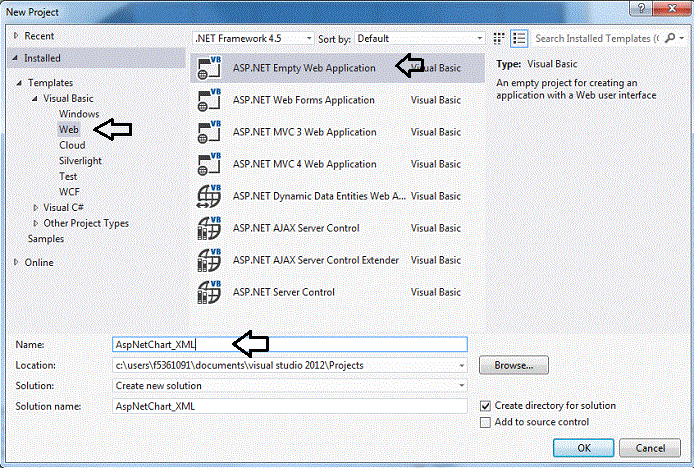The width and height of the screenshot is (694, 468).
Task: Select ASP.NET AJAX Server Control text
Action: [x=296, y=228]
